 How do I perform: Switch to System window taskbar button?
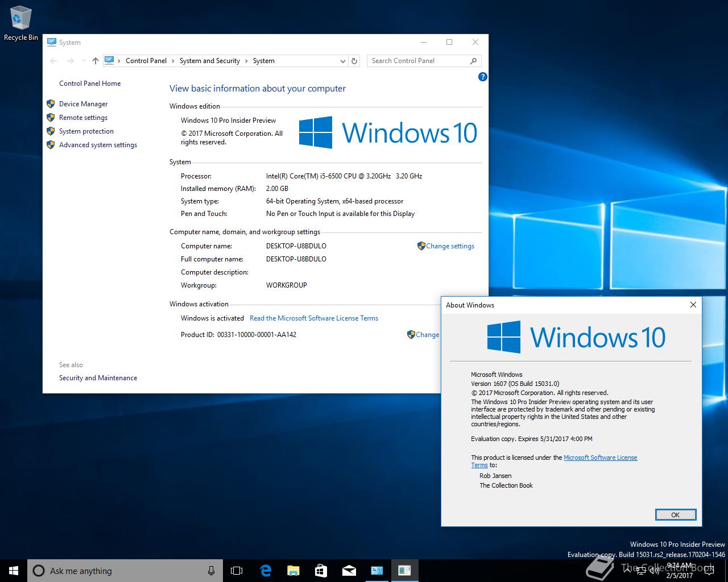coord(377,571)
